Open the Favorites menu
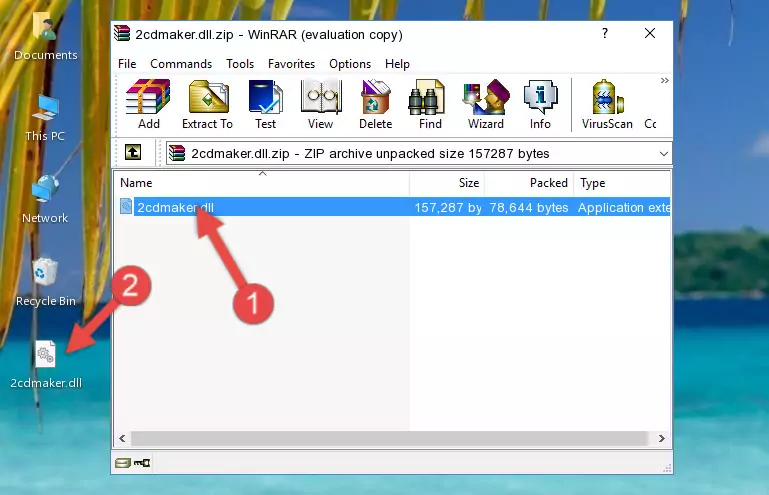 click(291, 64)
